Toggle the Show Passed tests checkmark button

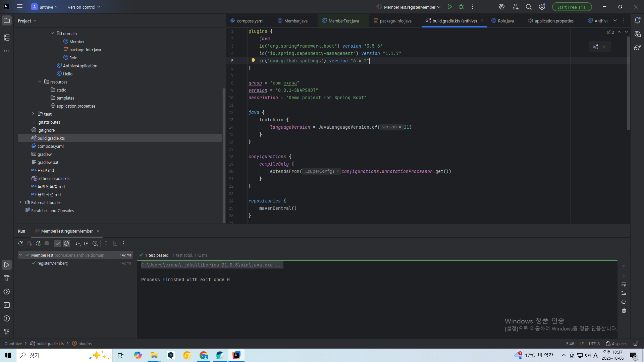(x=58, y=244)
